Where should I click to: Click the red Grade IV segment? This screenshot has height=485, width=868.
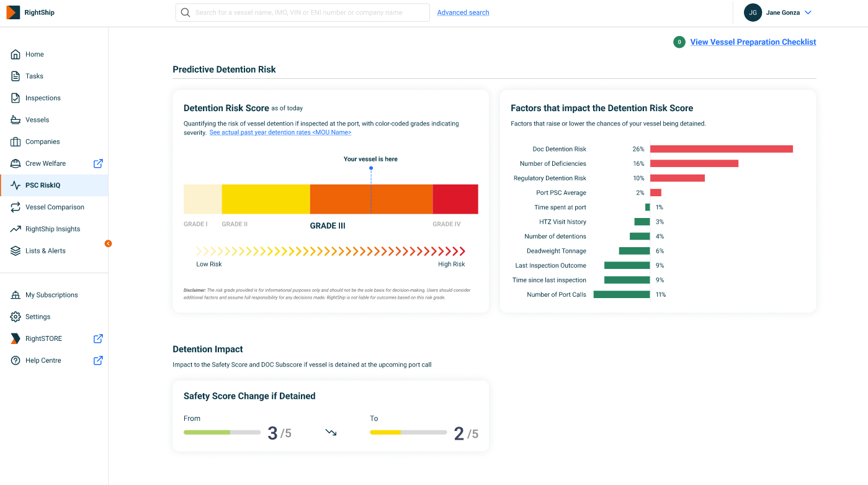click(x=455, y=199)
